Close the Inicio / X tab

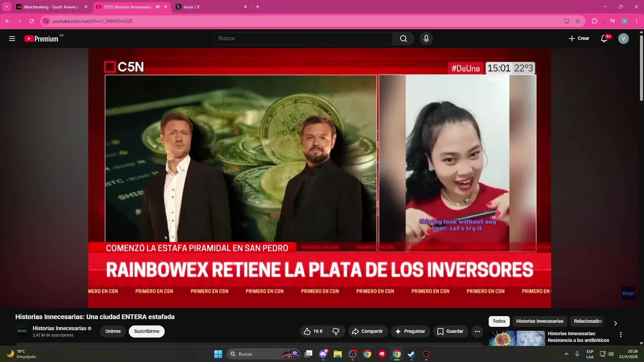[x=246, y=7]
